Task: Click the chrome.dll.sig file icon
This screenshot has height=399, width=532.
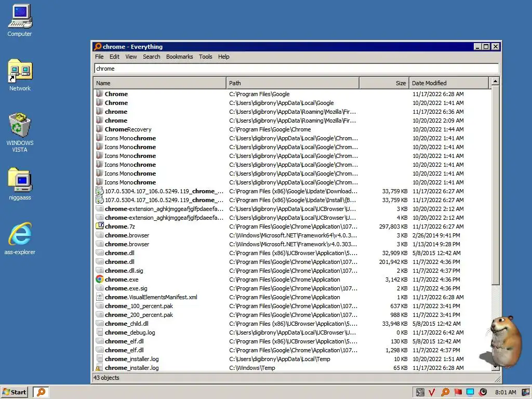Action: click(99, 270)
